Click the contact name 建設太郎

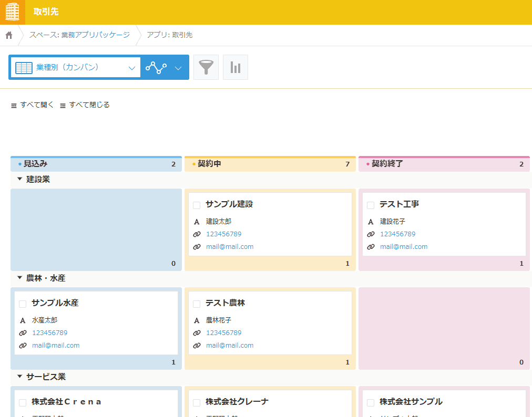coord(219,222)
